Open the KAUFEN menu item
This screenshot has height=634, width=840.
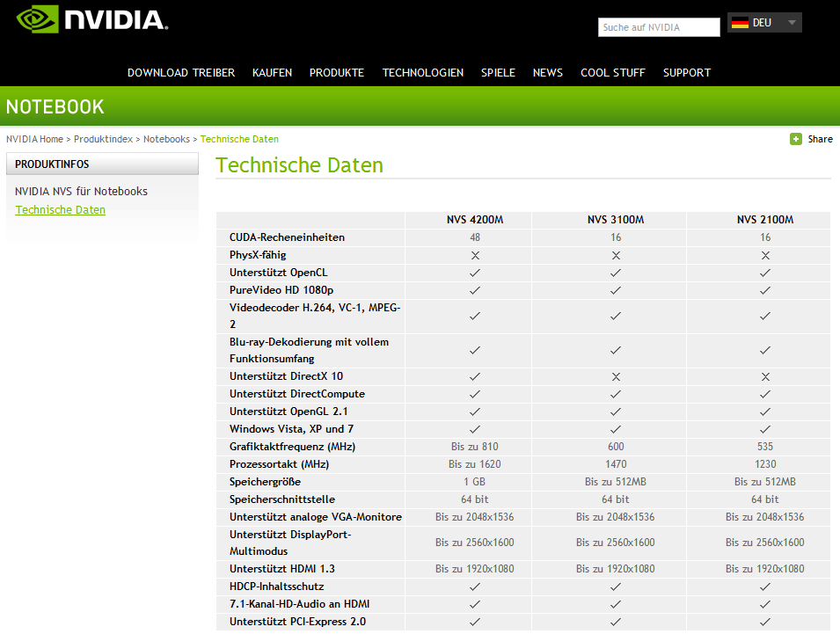[x=272, y=73]
